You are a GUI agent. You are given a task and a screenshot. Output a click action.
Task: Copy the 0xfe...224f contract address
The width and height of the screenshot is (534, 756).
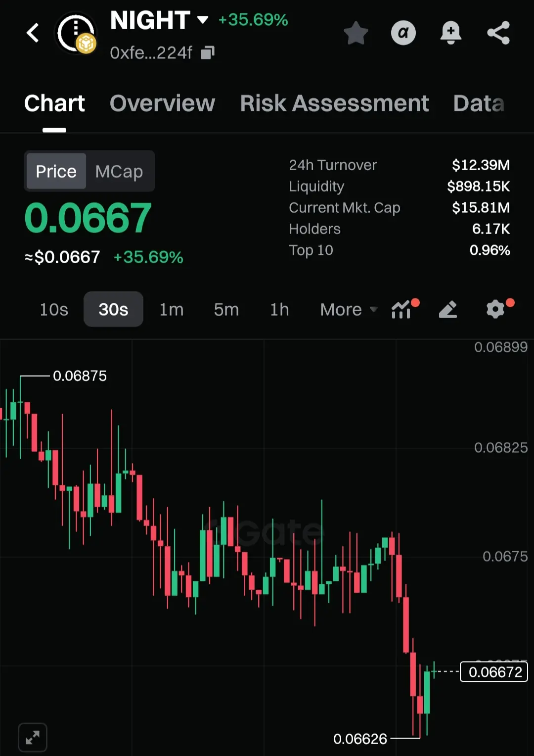208,52
